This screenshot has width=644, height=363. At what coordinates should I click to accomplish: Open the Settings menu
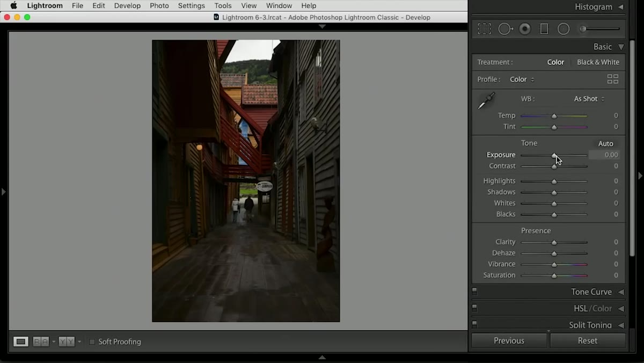(x=192, y=6)
